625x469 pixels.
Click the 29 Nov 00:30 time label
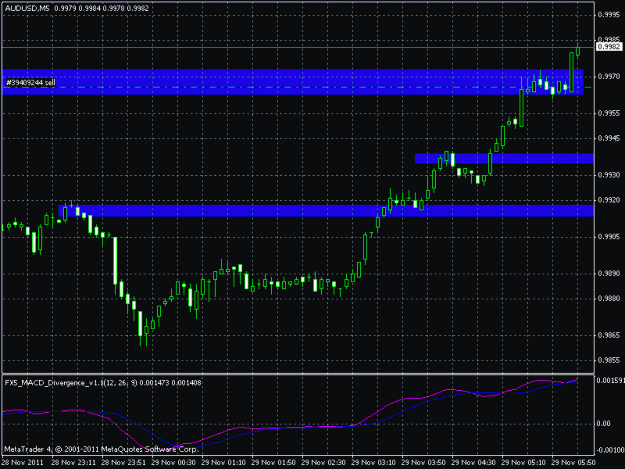click(x=173, y=463)
